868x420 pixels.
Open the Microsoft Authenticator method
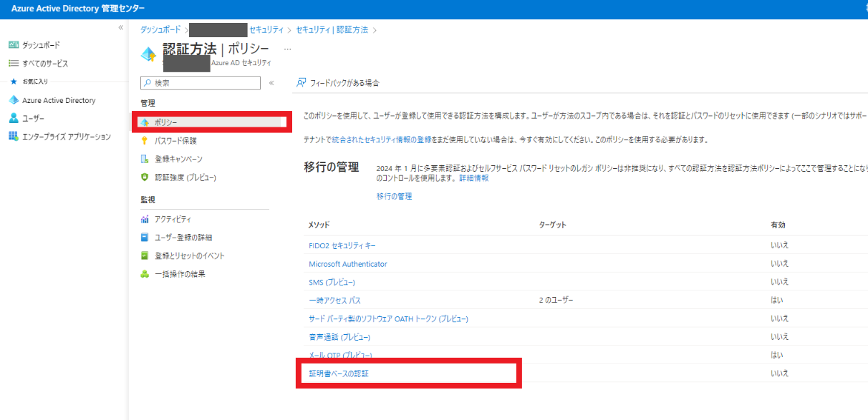coord(347,264)
